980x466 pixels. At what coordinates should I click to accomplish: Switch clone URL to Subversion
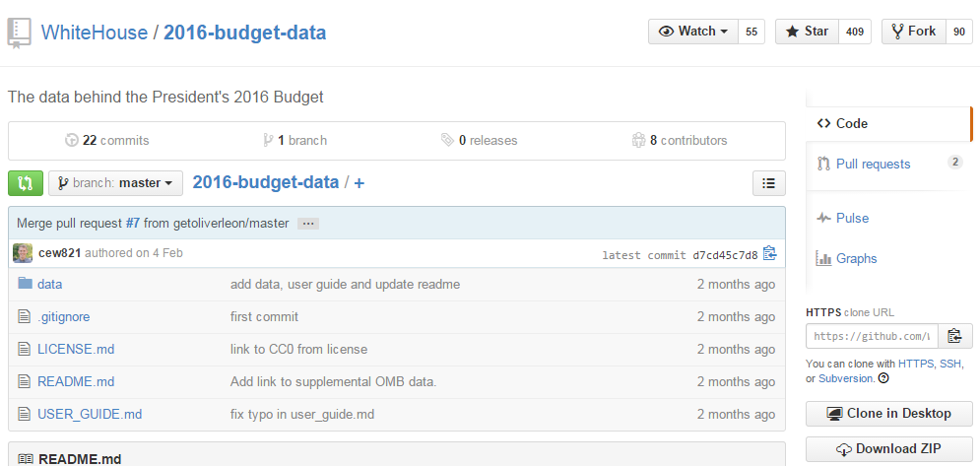[847, 378]
